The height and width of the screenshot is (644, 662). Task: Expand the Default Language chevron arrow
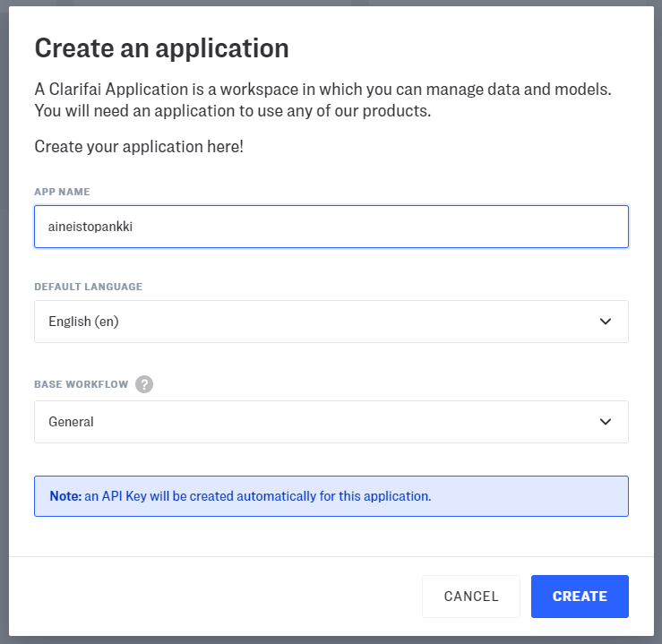[606, 322]
